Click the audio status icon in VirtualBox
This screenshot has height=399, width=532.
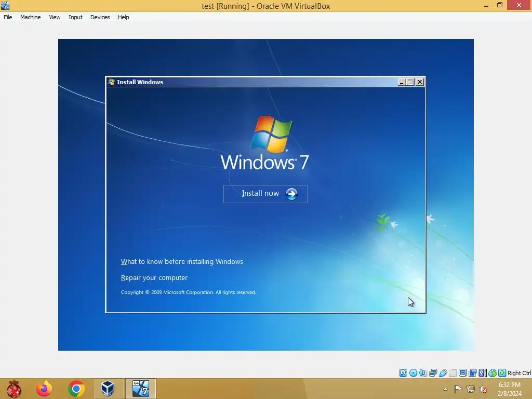(423, 373)
